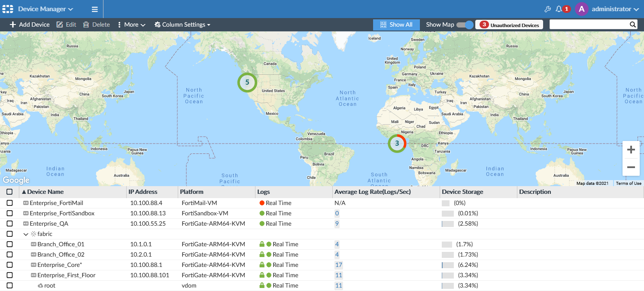Collapse the fabric group chevron

(26, 234)
